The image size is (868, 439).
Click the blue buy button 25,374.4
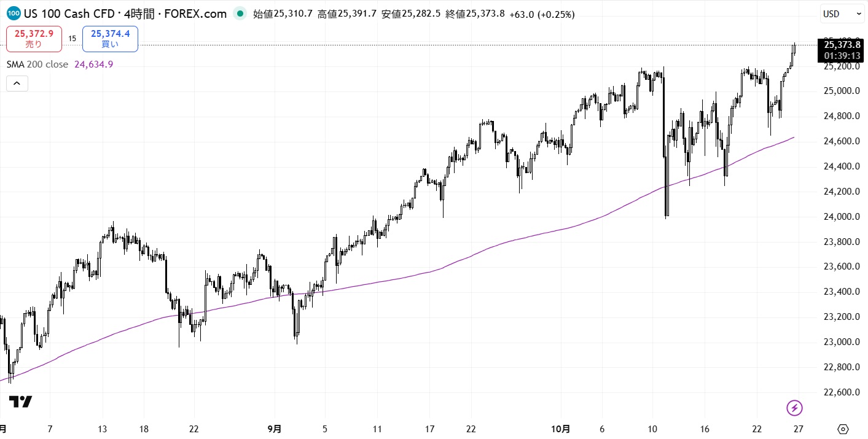pos(110,39)
